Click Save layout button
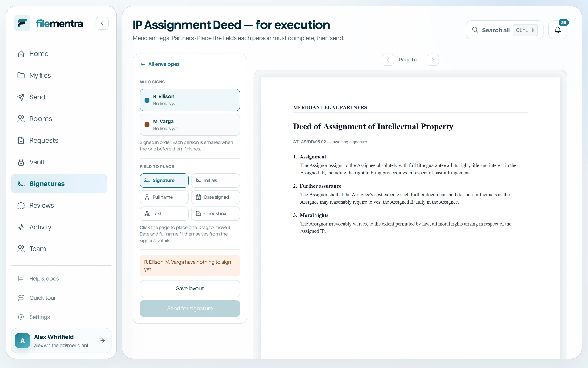This screenshot has width=588, height=368. click(x=190, y=288)
